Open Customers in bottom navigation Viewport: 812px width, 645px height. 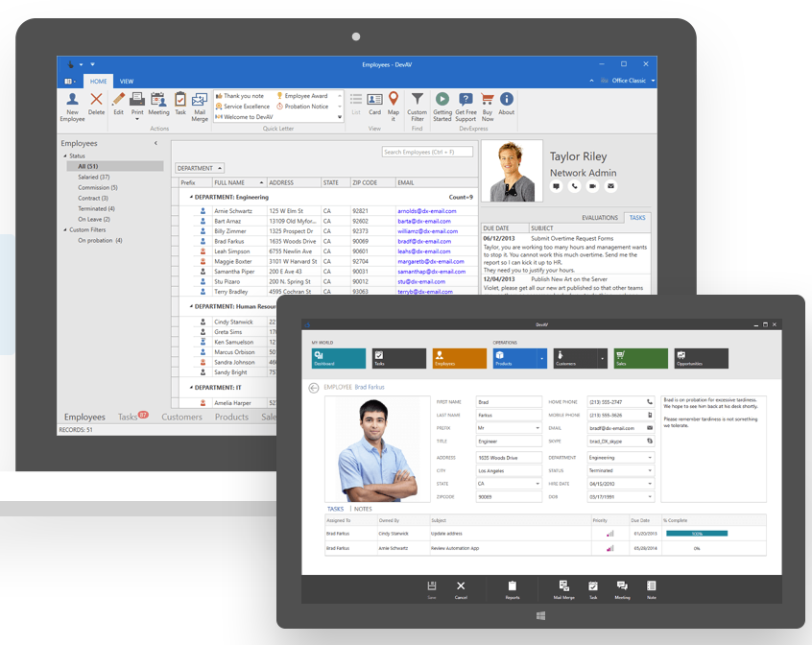[181, 418]
